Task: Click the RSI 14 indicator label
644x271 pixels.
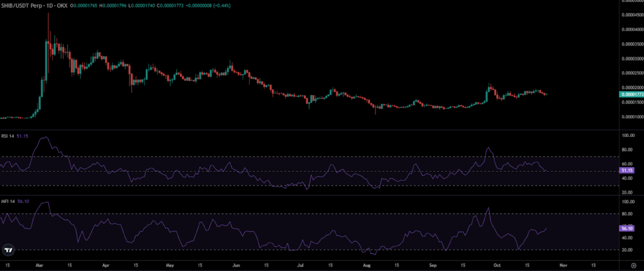Action: [x=8, y=136]
